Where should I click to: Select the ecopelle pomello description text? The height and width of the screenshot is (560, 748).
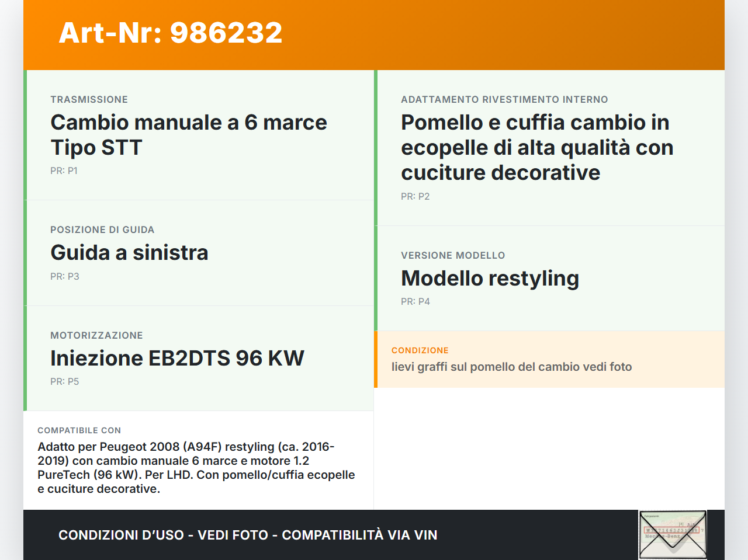[x=536, y=147]
